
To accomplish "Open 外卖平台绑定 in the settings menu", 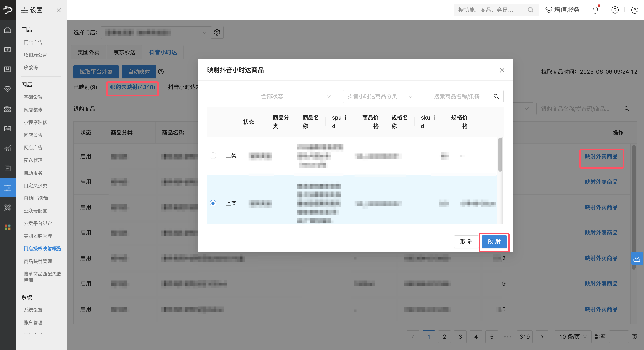I will click(x=38, y=223).
